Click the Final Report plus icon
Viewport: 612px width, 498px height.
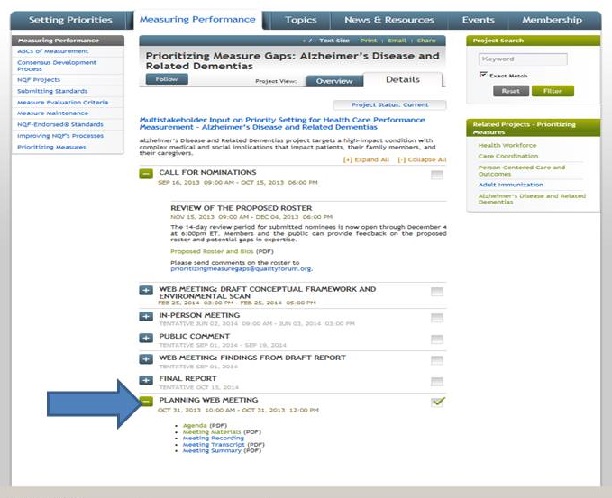point(147,382)
